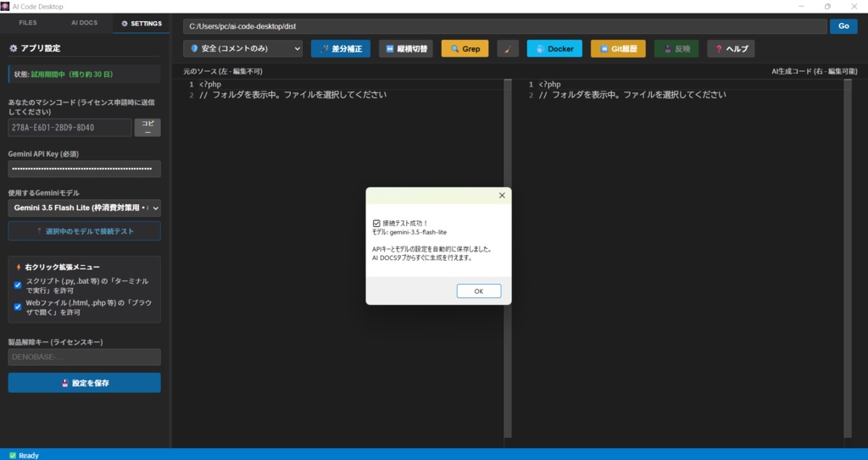
Task: Click line 2 comment in left source editor
Action: pos(294,95)
